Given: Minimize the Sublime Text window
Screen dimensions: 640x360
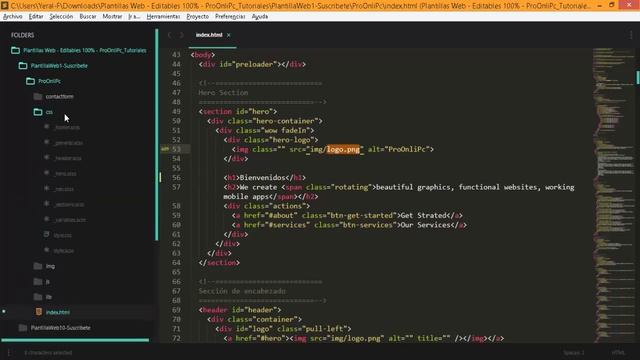Looking at the screenshot, I should point(600,5).
